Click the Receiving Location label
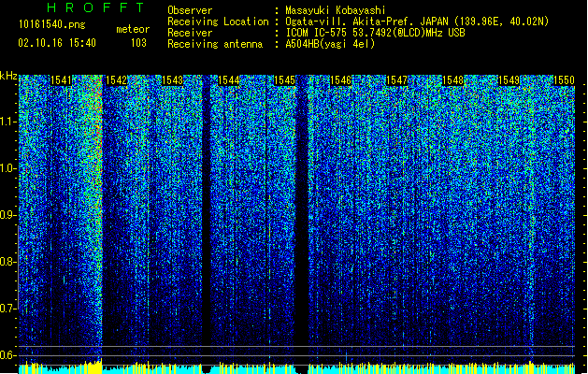 218,22
